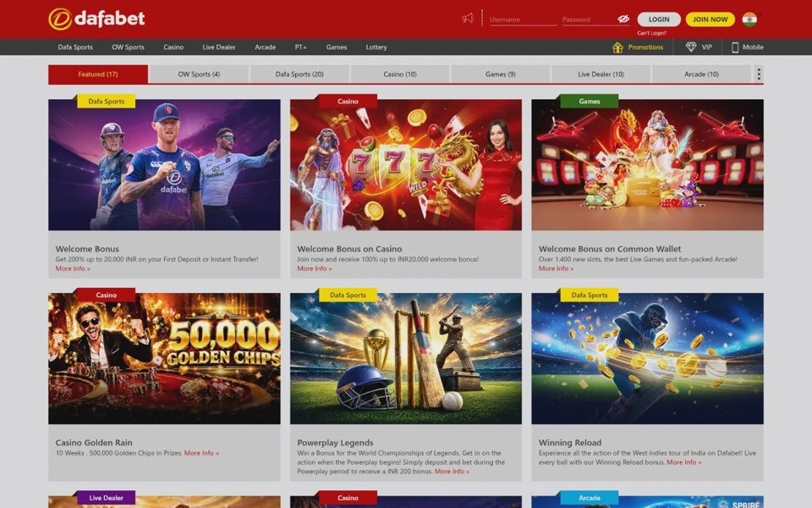Open the Can't Login? link
Image resolution: width=812 pixels, height=508 pixels.
pyautogui.click(x=651, y=33)
